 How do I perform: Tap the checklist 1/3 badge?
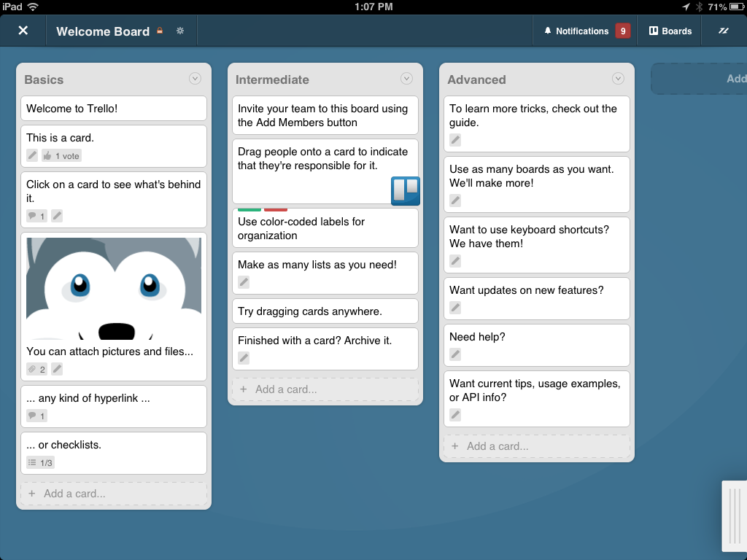coord(41,462)
